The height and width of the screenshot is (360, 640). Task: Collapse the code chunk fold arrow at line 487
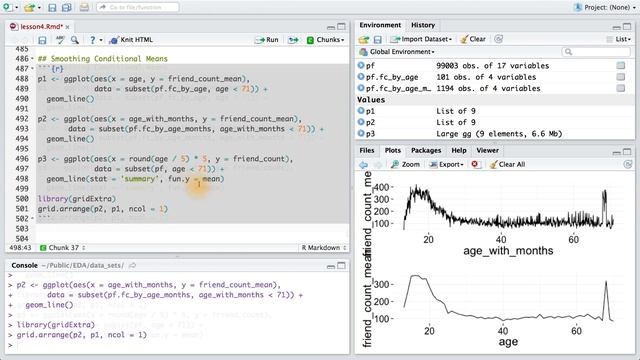33,69
